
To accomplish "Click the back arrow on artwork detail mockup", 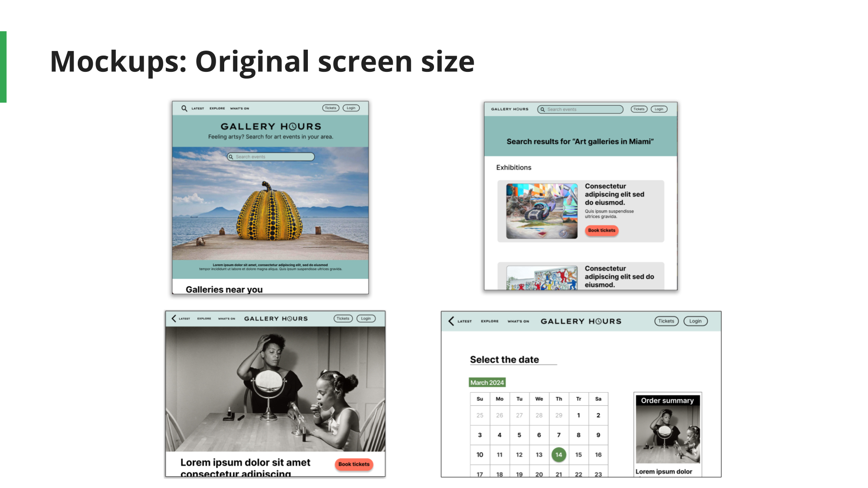I will tap(174, 319).
